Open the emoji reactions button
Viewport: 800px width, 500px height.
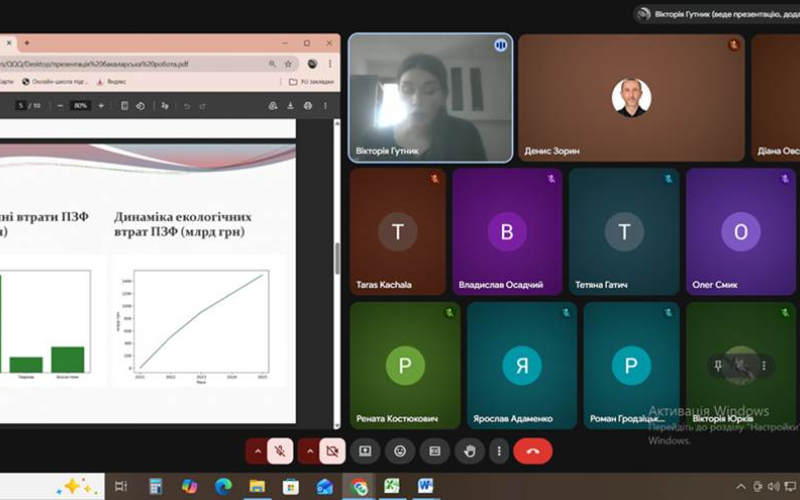click(400, 451)
